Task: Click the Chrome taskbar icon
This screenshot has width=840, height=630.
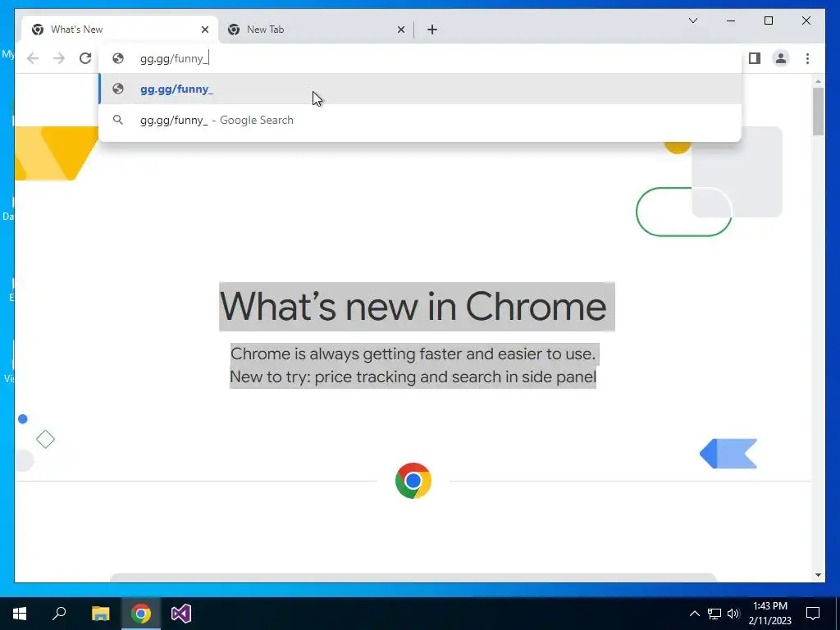Action: click(141, 614)
